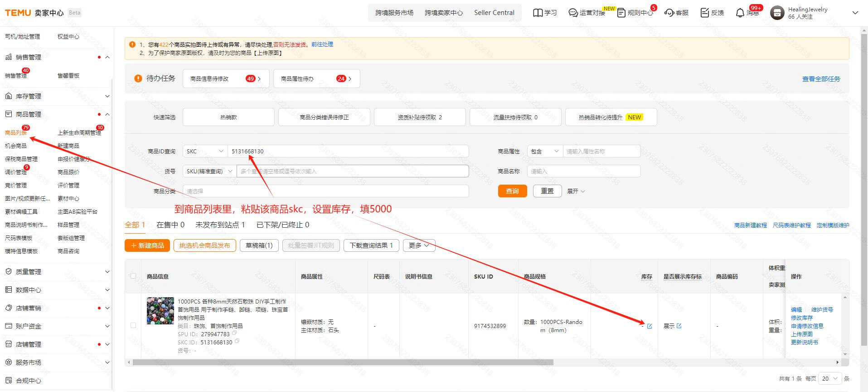Select 热销款 quick filter

pyautogui.click(x=228, y=117)
